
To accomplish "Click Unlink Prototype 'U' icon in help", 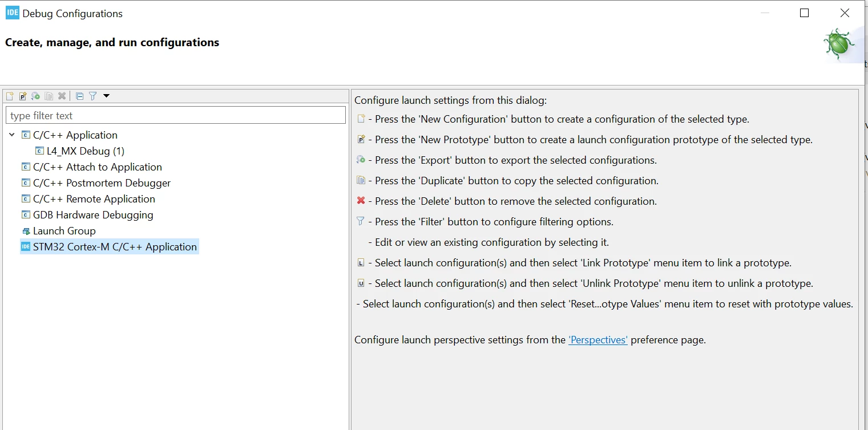I will tap(361, 283).
